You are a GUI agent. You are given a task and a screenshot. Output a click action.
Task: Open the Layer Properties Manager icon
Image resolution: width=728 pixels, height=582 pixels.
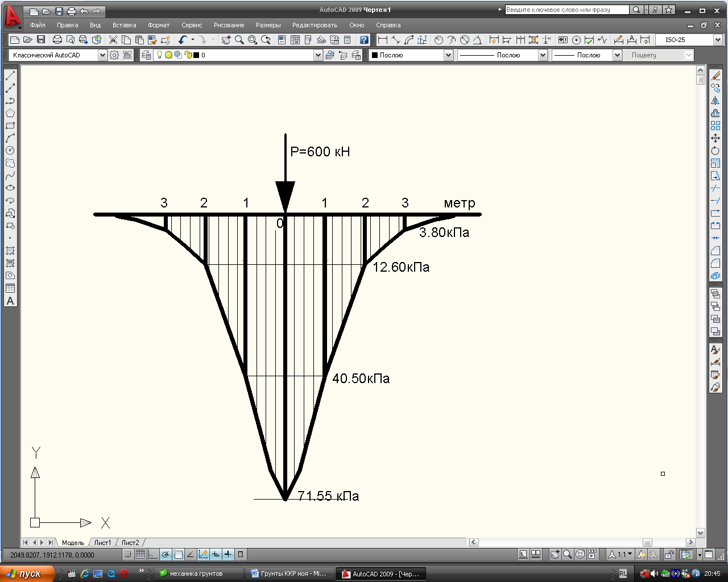(146, 55)
